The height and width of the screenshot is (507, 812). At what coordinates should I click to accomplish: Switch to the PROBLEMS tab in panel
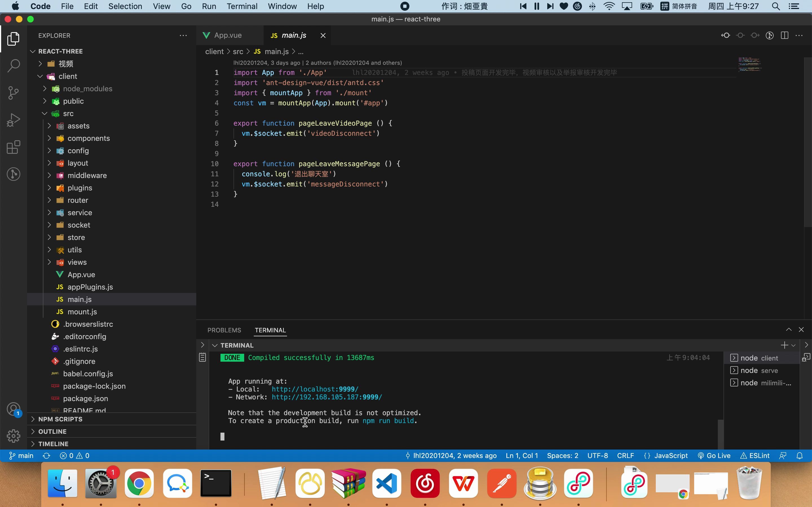click(x=224, y=330)
